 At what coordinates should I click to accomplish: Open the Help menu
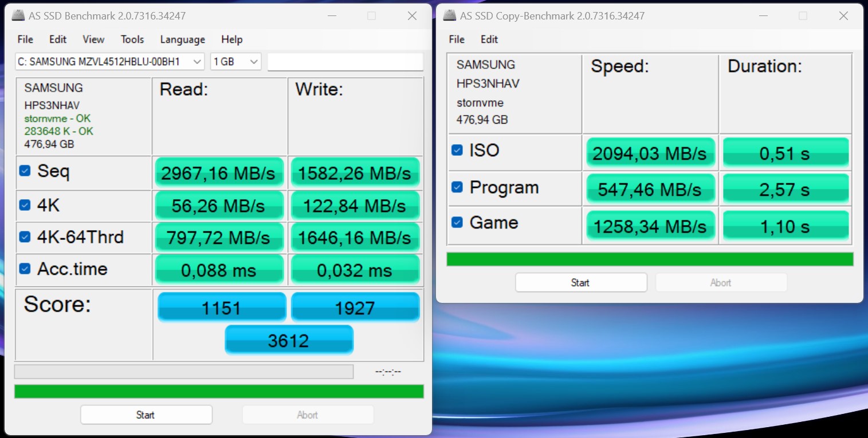pos(232,40)
